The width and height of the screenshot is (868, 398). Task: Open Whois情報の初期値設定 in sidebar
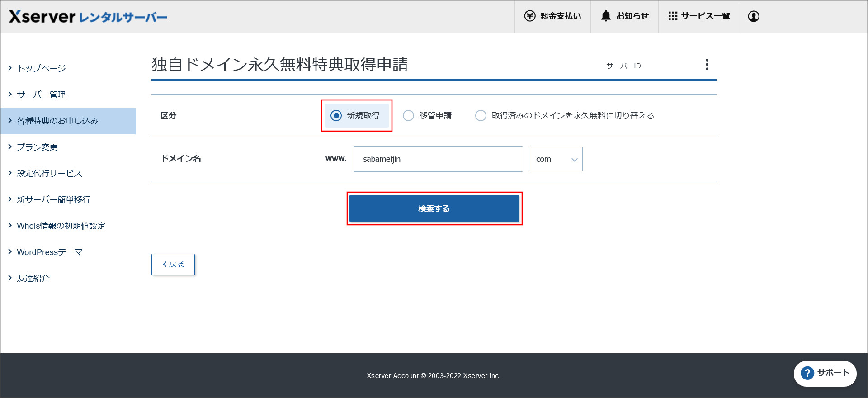pos(61,226)
